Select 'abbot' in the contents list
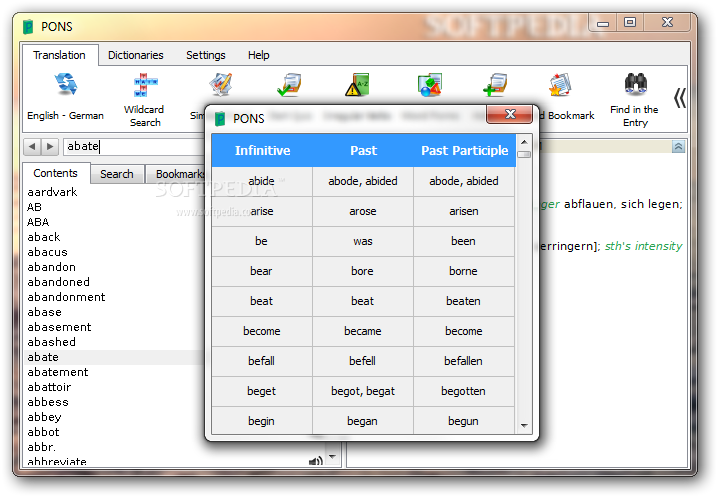Screen dimensions: 718x497 (x=44, y=432)
